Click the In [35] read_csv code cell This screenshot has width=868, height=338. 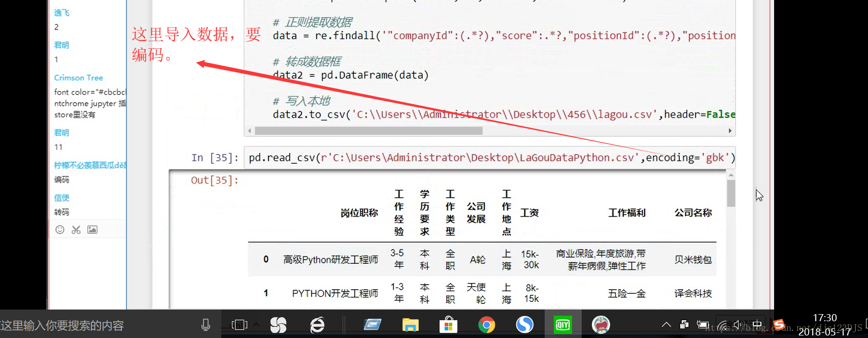[x=490, y=158]
